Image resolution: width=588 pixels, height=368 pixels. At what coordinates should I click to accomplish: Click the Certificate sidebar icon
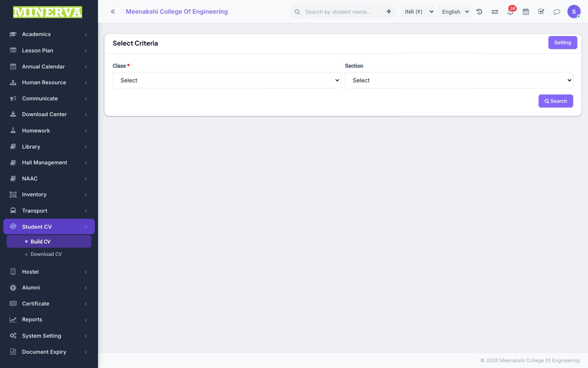click(13, 304)
